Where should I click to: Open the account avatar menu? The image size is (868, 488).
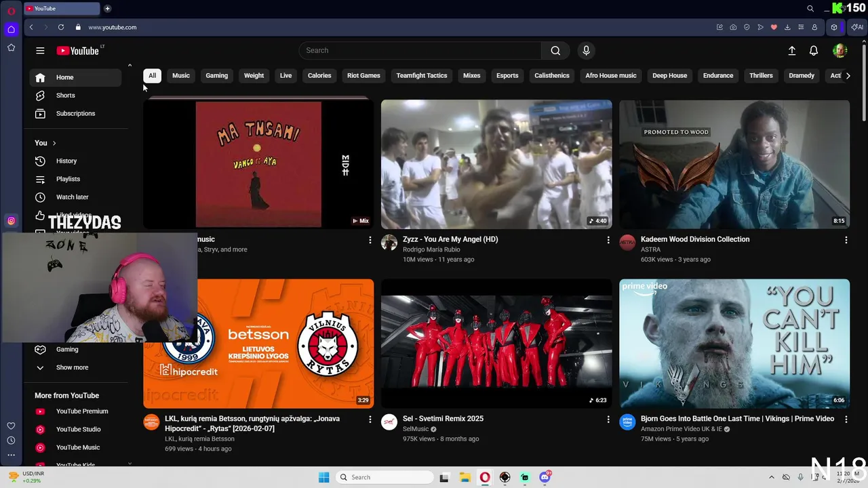(x=840, y=51)
